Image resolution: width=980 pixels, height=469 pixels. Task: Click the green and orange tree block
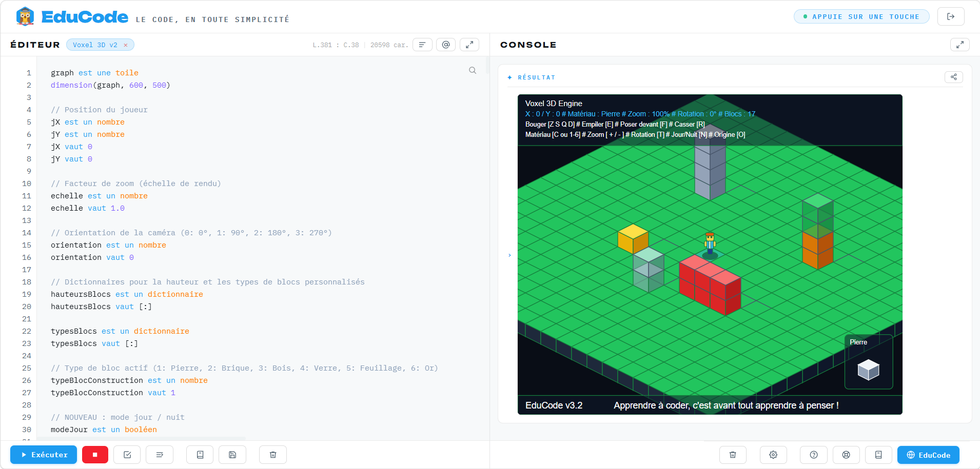pyautogui.click(x=818, y=231)
